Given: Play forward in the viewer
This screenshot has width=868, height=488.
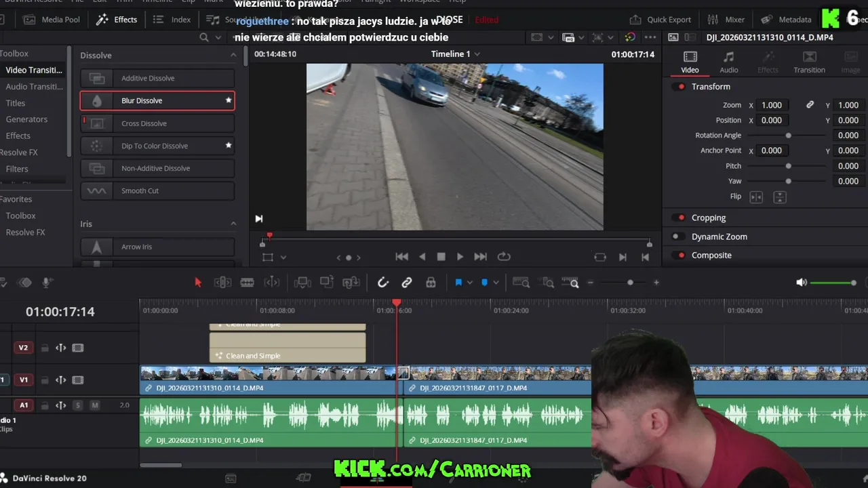Looking at the screenshot, I should click(x=460, y=257).
